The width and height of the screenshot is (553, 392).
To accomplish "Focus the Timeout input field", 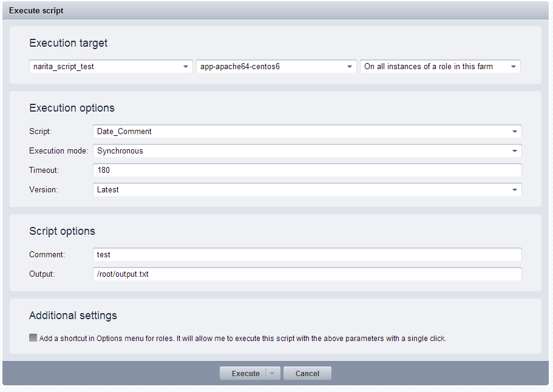I will point(307,171).
